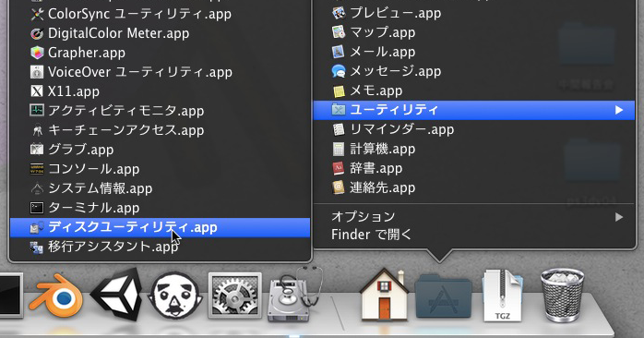This screenshot has height=338, width=644.
Task: Click the VoiceOver ユーティリティ.app icon
Action: coord(37,72)
